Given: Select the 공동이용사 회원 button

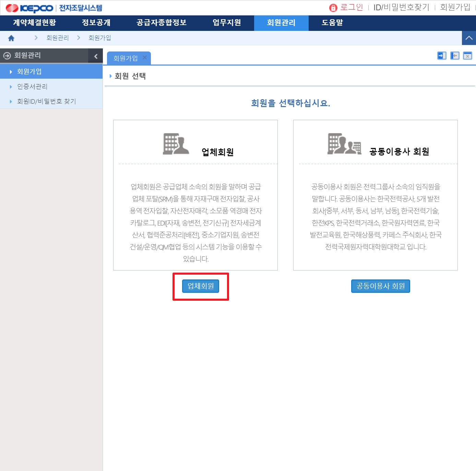Looking at the screenshot, I should pyautogui.click(x=380, y=286).
